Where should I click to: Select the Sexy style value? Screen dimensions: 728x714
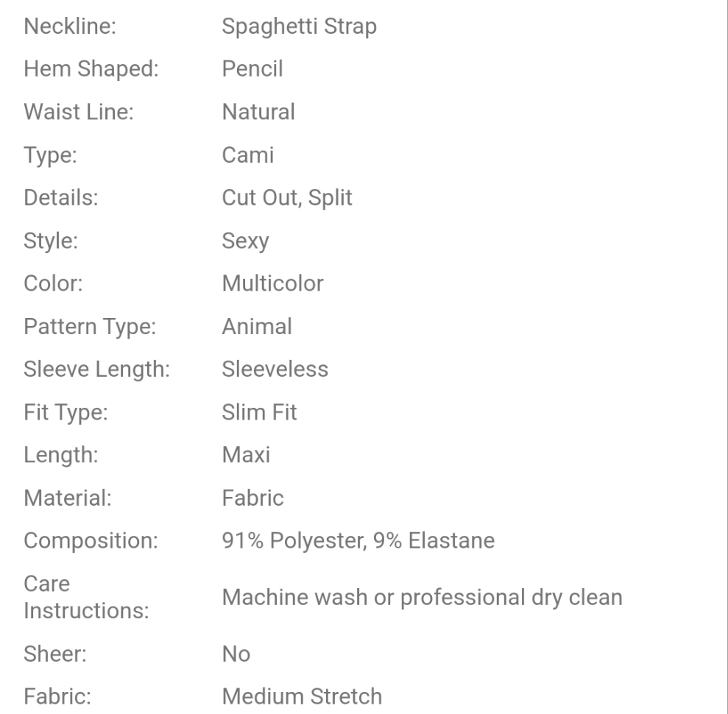(245, 241)
